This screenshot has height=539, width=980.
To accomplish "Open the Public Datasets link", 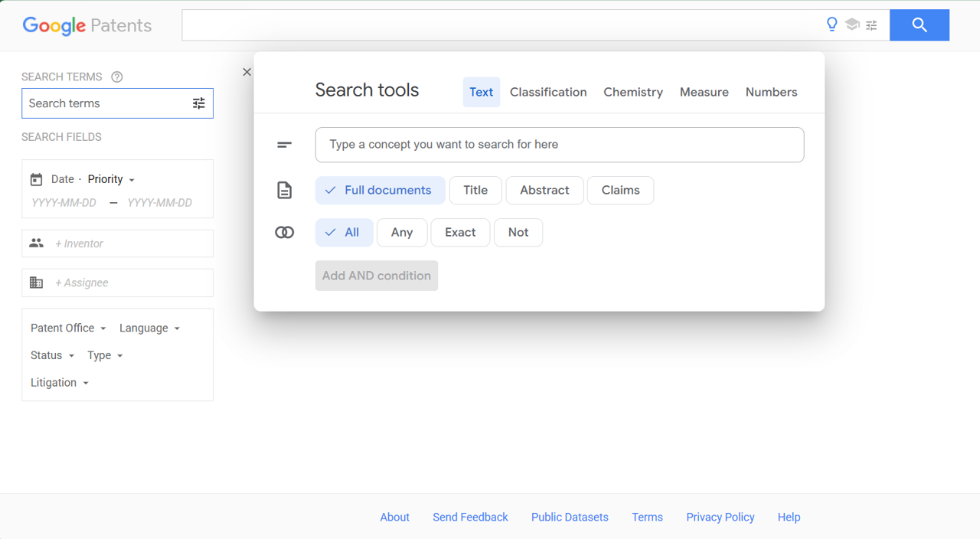I will click(570, 518).
